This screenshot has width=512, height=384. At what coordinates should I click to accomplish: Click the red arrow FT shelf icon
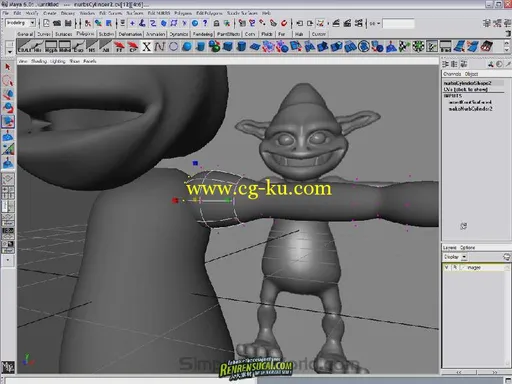(x=119, y=47)
